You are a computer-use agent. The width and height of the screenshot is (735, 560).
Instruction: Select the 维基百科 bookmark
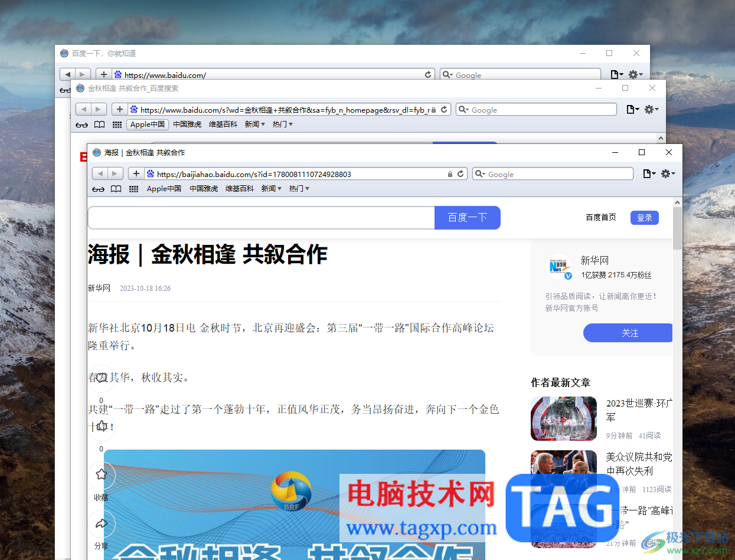click(240, 188)
